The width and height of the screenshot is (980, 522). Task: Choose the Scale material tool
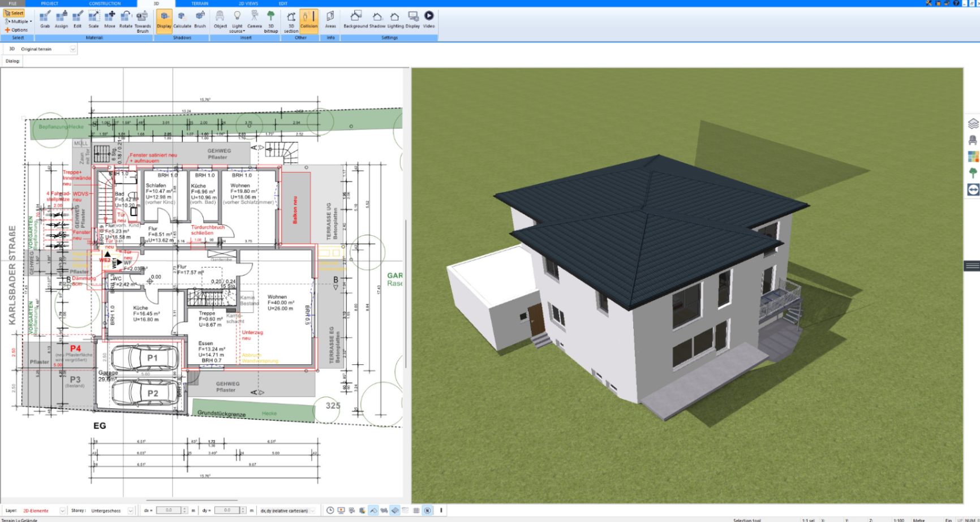point(93,20)
